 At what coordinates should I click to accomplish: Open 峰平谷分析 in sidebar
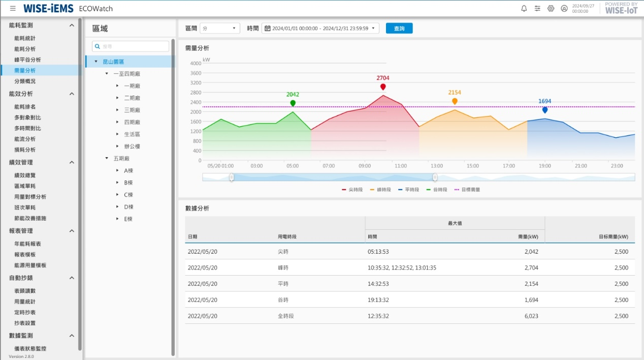tap(27, 59)
